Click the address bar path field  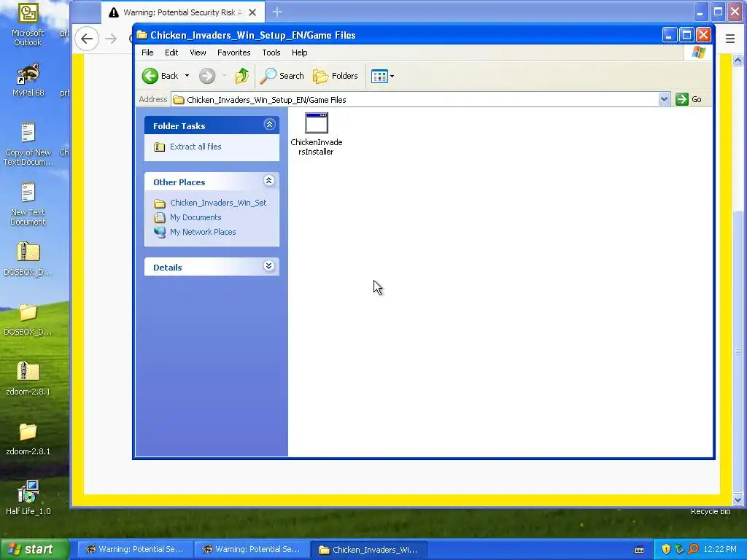[414, 99]
